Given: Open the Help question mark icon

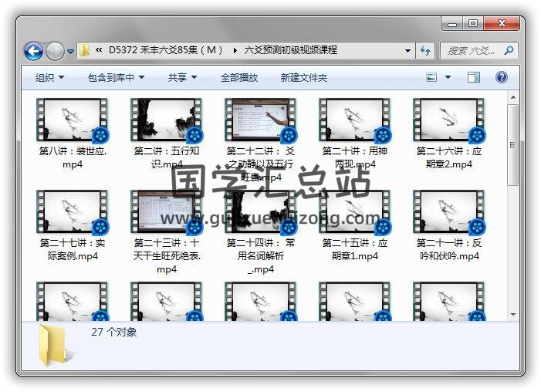Looking at the screenshot, I should [501, 77].
